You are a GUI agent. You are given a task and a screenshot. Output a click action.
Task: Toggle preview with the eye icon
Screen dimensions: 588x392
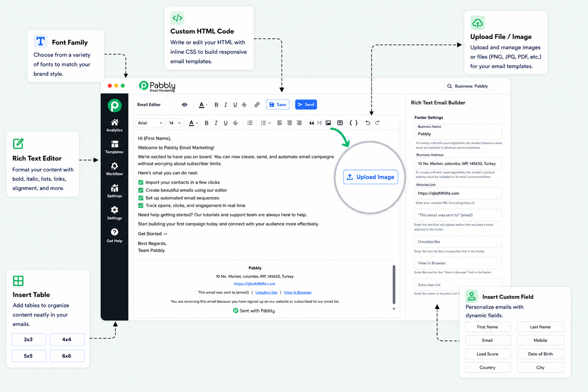point(185,105)
